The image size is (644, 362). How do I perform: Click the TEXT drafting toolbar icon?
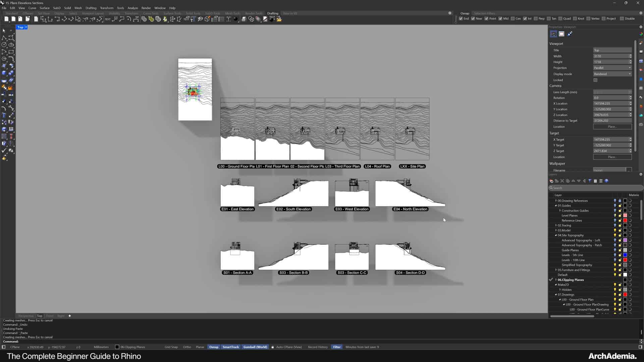click(x=107, y=19)
